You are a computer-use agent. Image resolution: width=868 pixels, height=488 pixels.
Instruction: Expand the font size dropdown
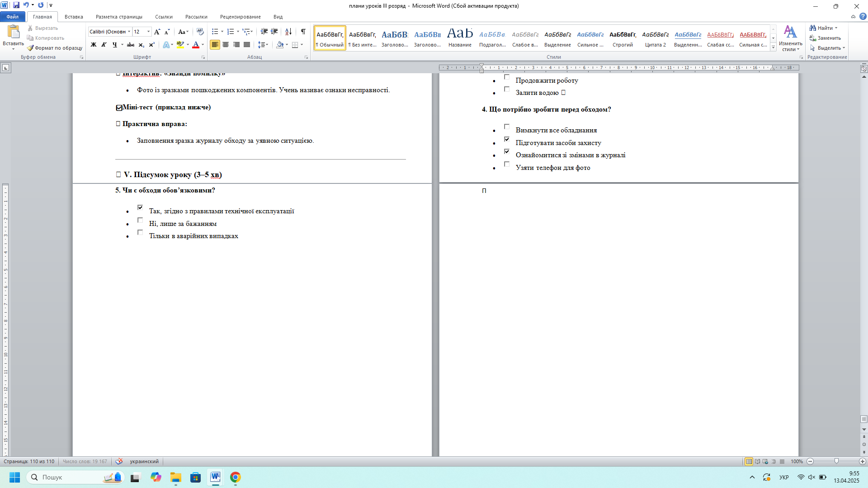[149, 32]
